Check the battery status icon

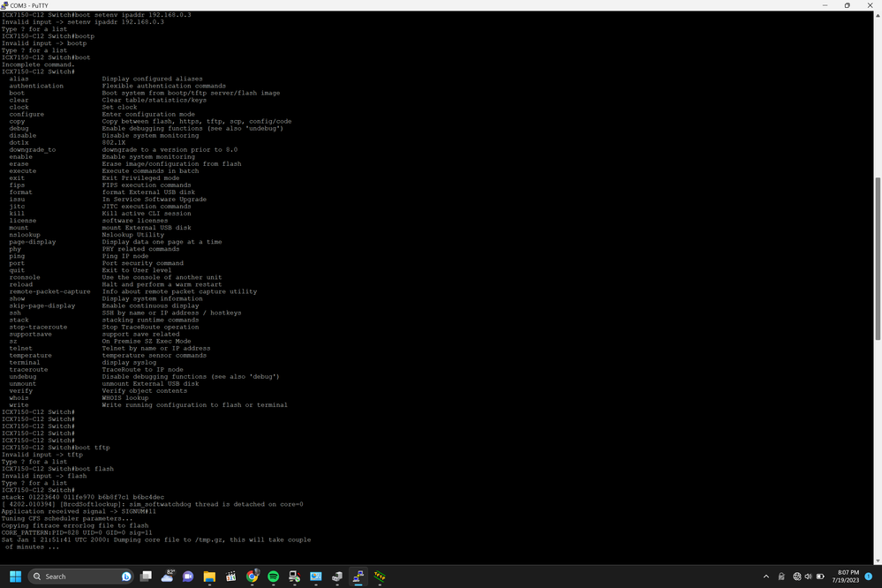(x=821, y=577)
